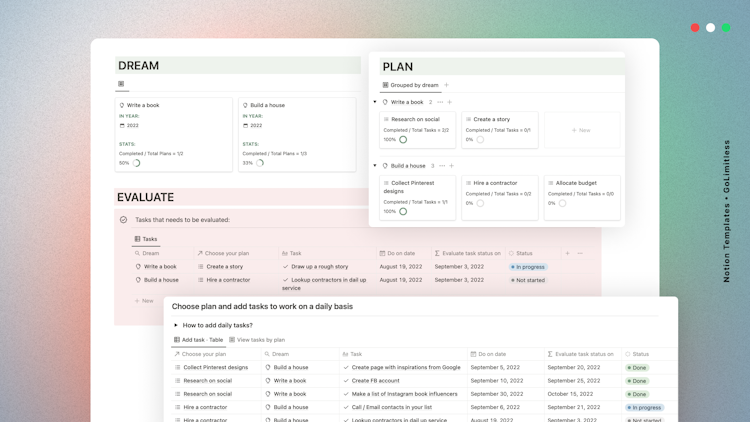The image size is (750, 422).
Task: Toggle the Create FB account checkbox
Action: coord(346,381)
